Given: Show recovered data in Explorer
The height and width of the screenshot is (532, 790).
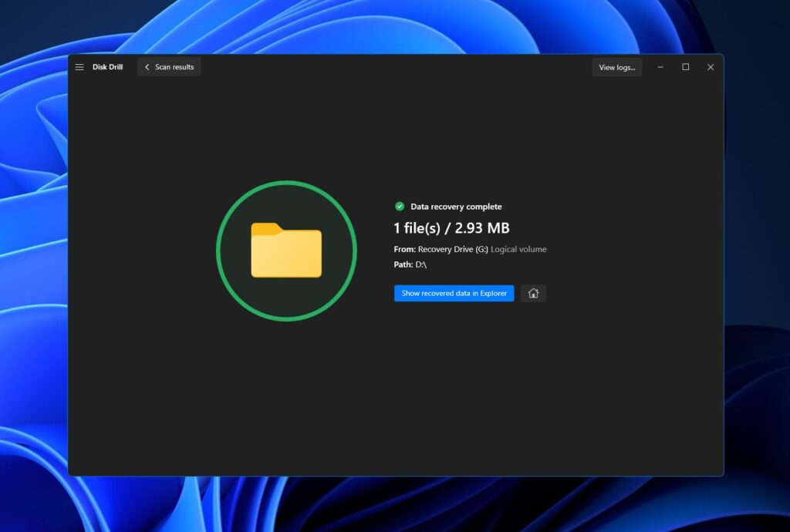Looking at the screenshot, I should pos(454,293).
